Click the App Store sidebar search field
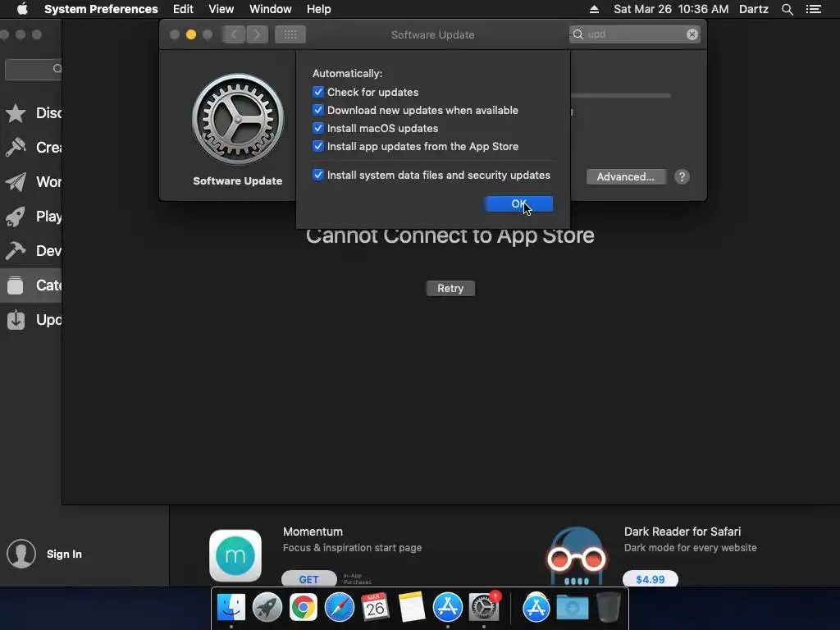This screenshot has height=630, width=840. [34, 69]
